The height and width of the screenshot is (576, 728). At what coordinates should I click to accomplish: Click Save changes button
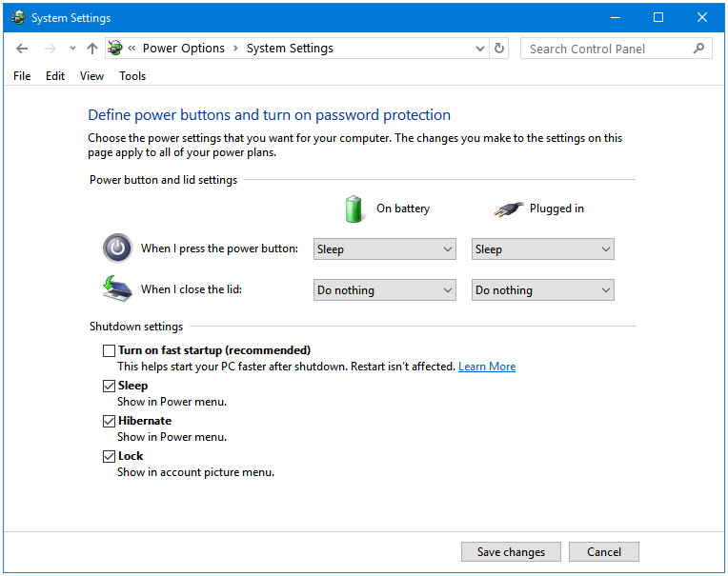511,552
